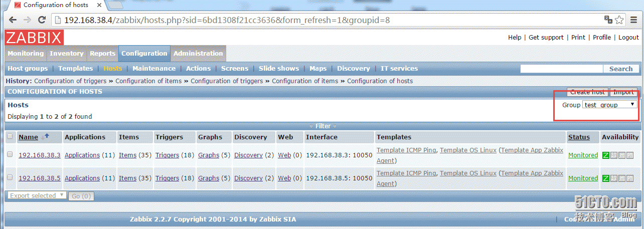
Task: Click Monitored status for 192.168.38.3
Action: 583,155
